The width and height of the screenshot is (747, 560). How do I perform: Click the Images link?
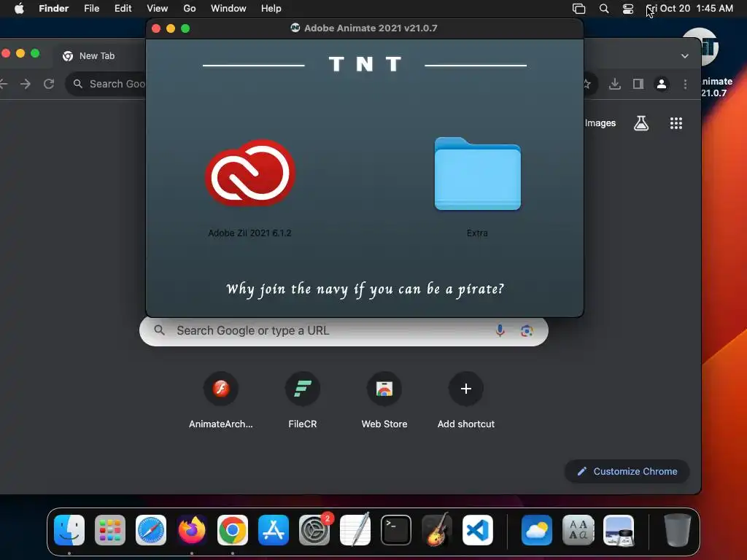600,123
